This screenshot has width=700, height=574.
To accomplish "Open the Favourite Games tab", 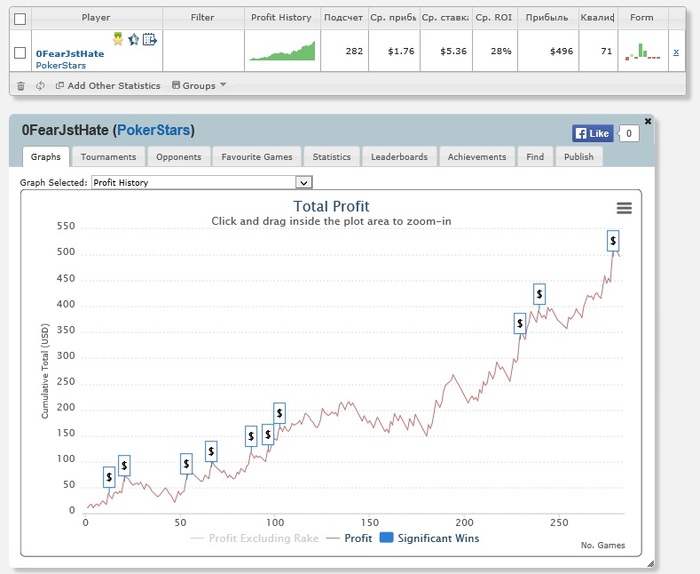I will coord(257,157).
